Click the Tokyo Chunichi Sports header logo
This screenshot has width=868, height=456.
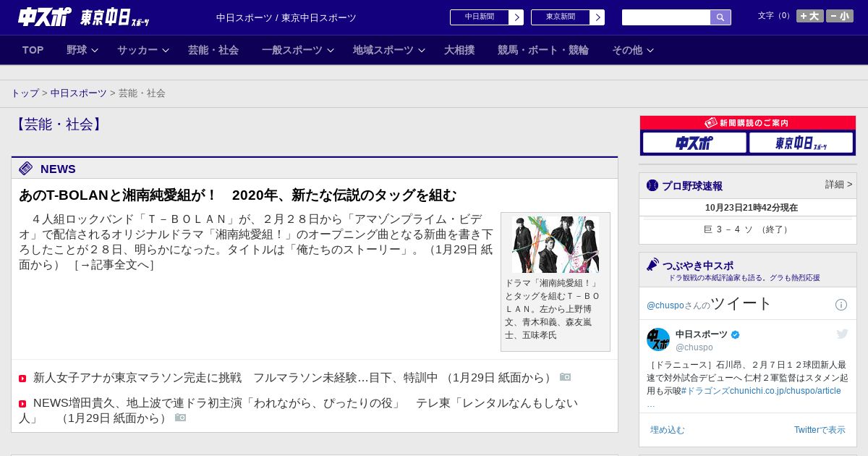(x=114, y=17)
